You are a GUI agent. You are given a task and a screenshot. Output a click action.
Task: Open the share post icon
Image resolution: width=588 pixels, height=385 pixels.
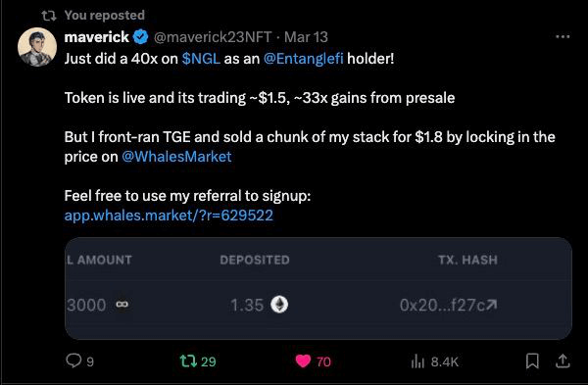click(x=563, y=361)
